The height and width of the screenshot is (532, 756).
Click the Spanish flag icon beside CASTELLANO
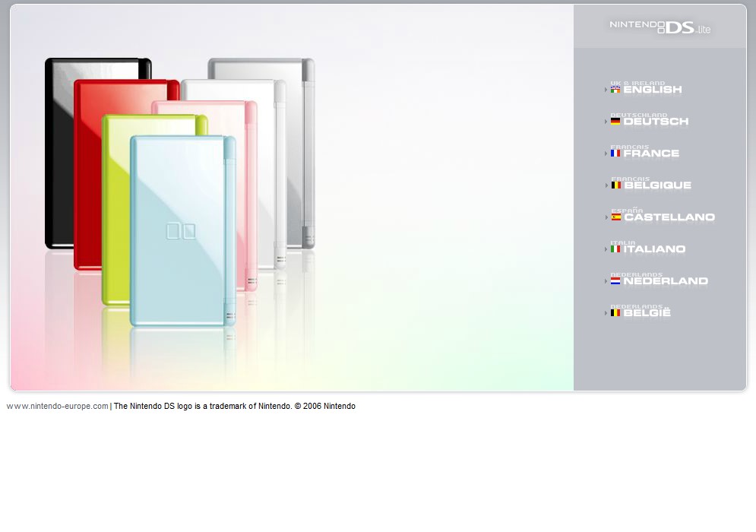616,217
